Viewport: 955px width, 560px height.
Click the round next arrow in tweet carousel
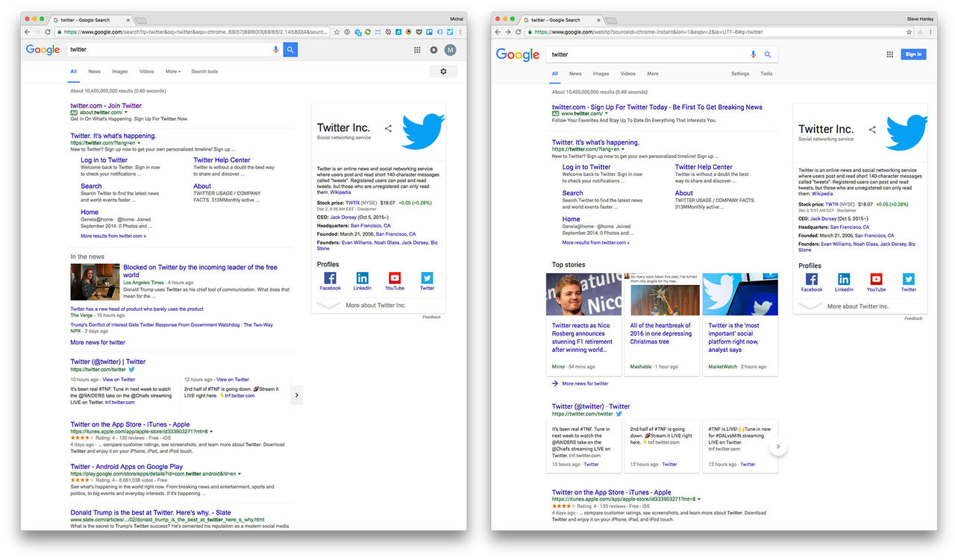pos(777,447)
